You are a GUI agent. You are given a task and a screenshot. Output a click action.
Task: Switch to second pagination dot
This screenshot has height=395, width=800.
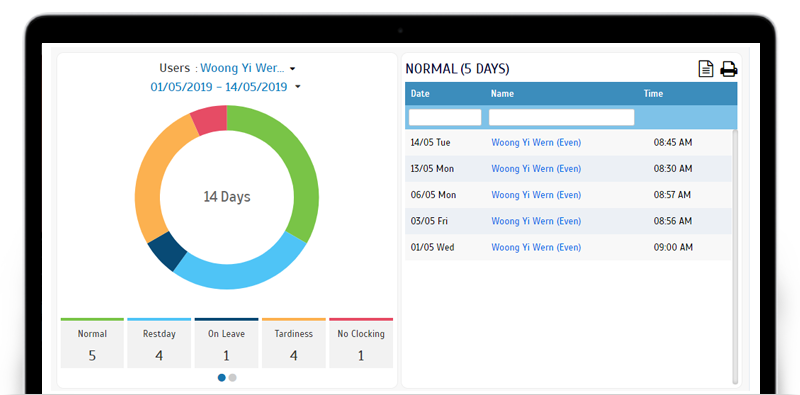233,378
